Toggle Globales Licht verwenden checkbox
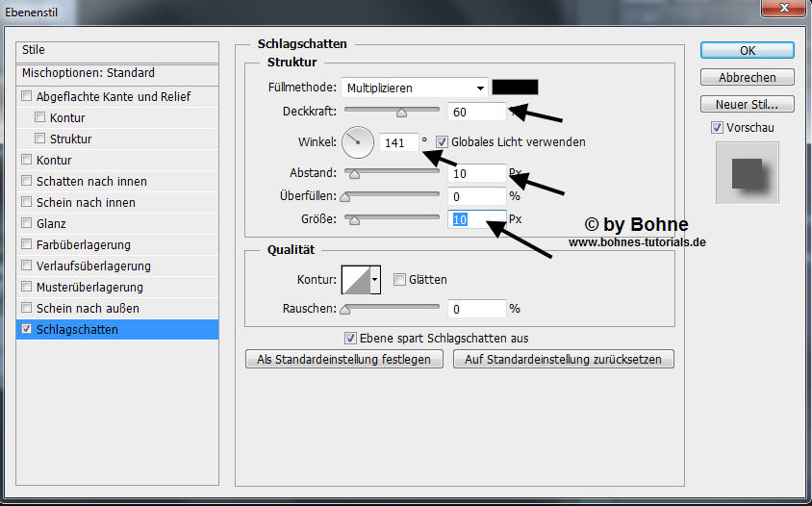 pos(443,142)
